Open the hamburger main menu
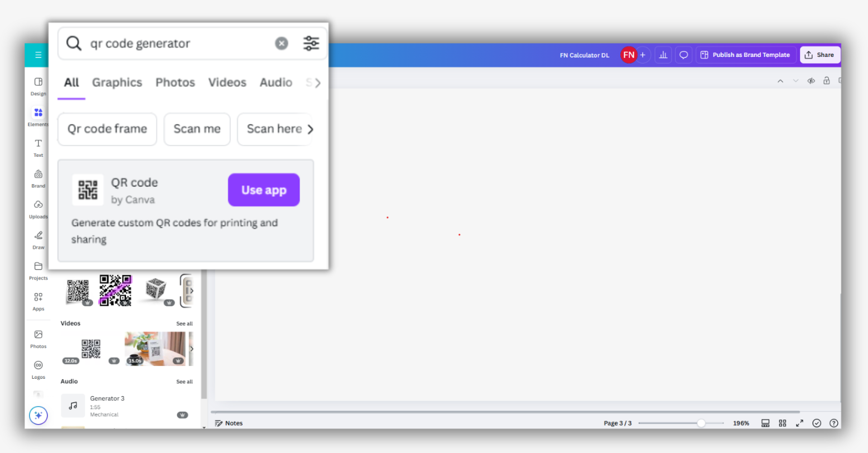Screen dimensions: 868x453 [38, 55]
